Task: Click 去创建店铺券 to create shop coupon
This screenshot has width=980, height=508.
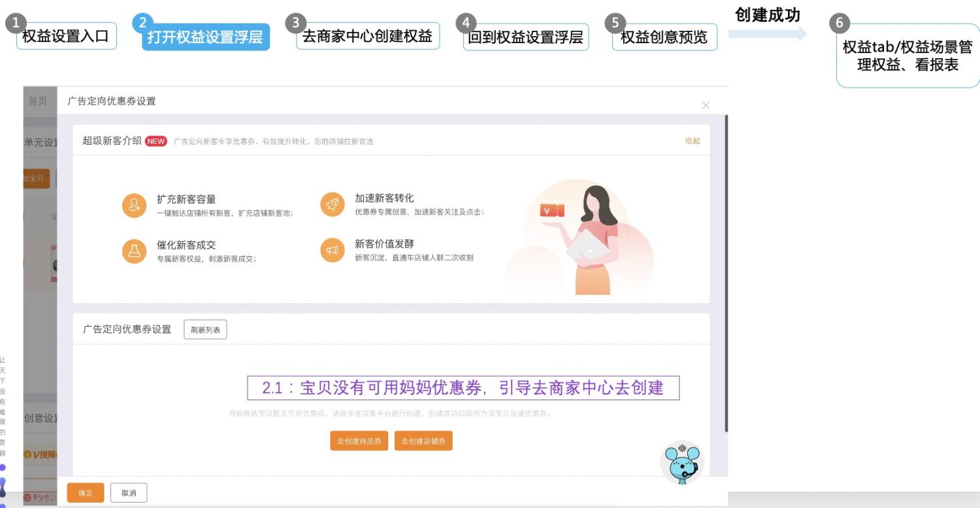Action: [423, 441]
